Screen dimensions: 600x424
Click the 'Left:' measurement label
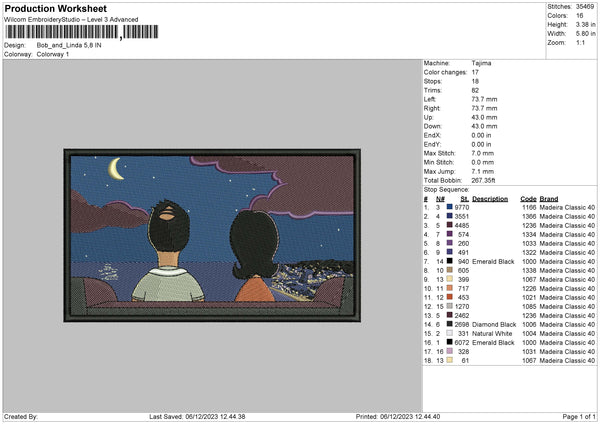430,99
